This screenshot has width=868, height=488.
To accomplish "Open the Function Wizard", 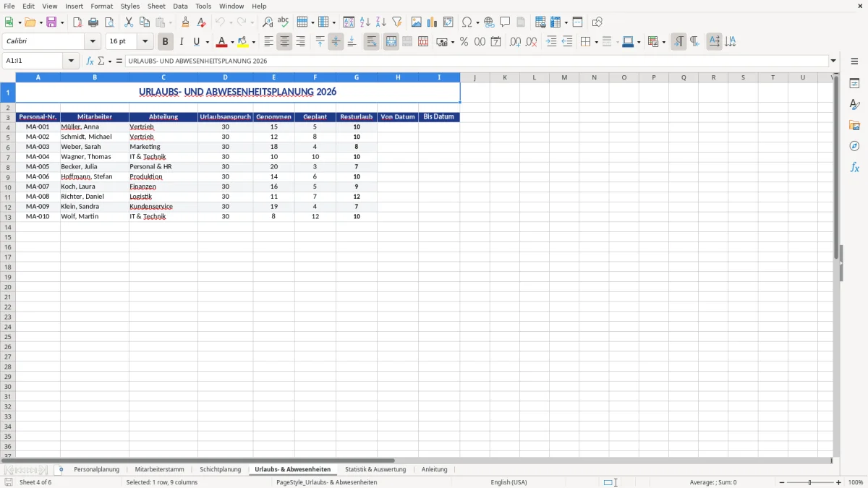I will pos(90,60).
